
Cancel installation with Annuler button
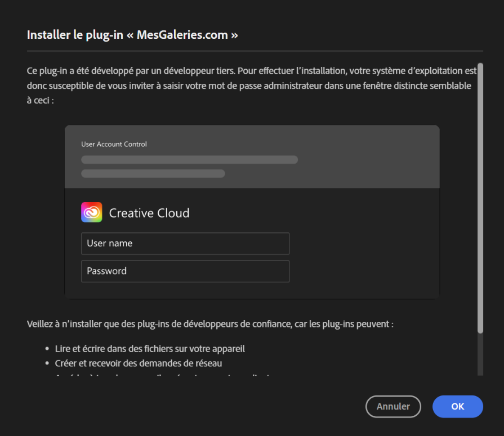tap(393, 406)
